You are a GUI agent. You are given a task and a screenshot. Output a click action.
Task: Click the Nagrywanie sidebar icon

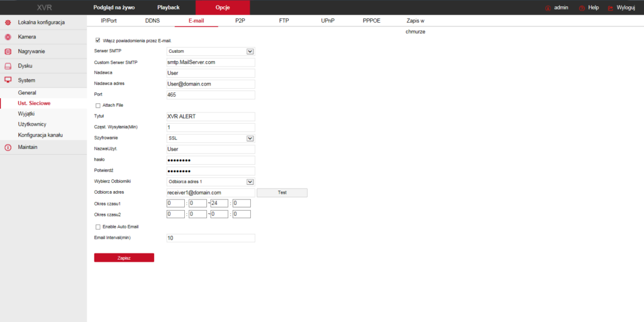coord(8,52)
